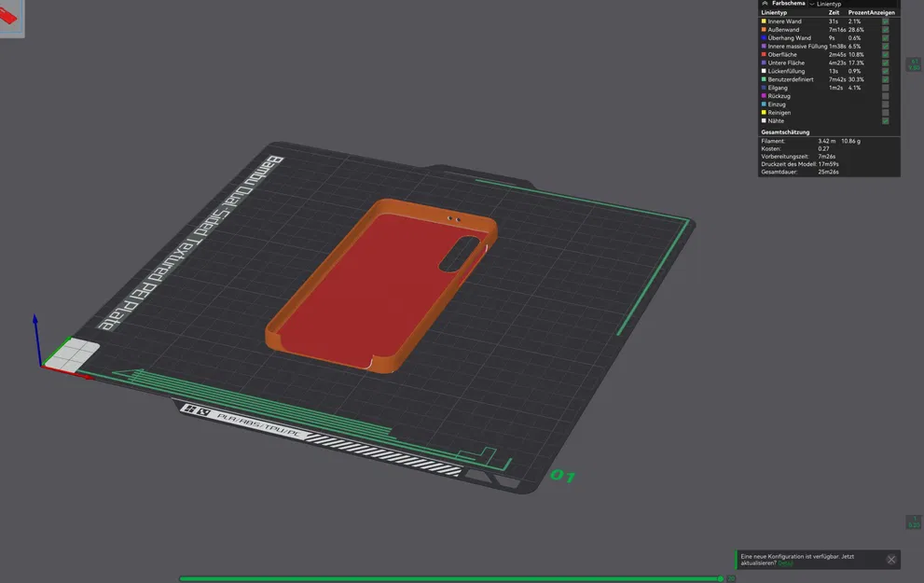Click the top layer slider value box
The image size is (924, 583).
pos(914,64)
